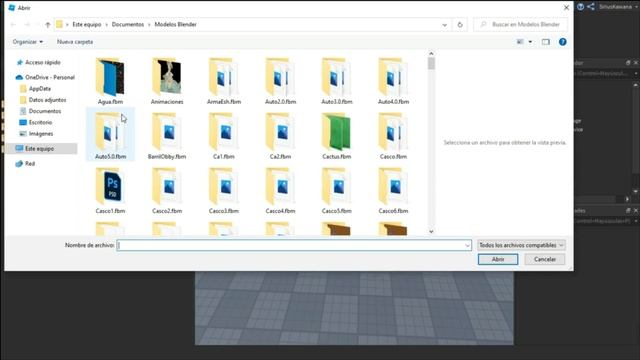Image resolution: width=640 pixels, height=360 pixels.
Task: Go to Documentos in breadcrumb
Action: point(128,24)
